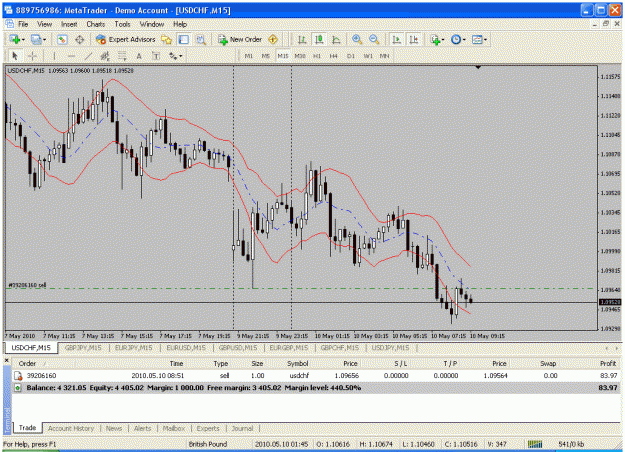Switch timeframe to H4
625x452 pixels.
[x=334, y=56]
